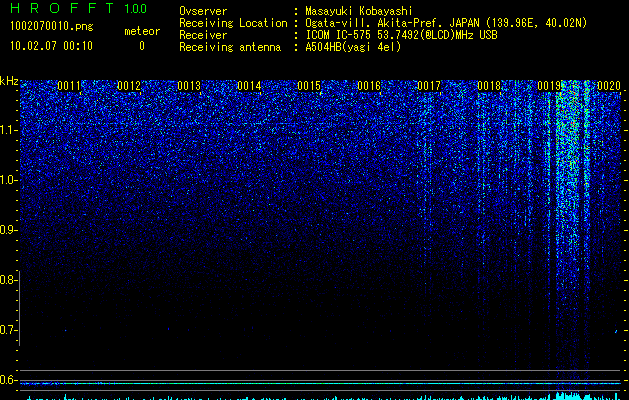Click the 0013 time marker
Viewport: 629px width, 400px height.
pos(189,86)
